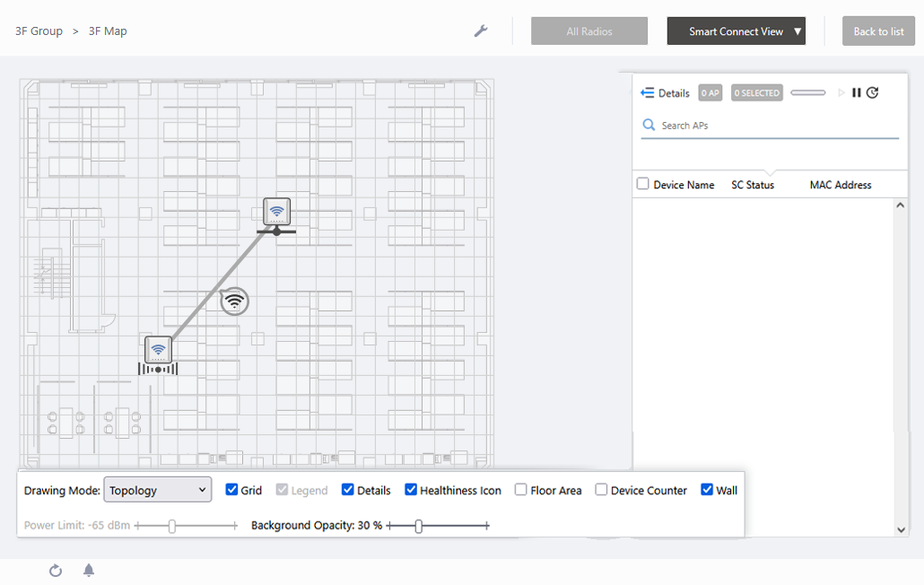Collapse the Details panel using arrow icon
Screen dimensions: 924x585
647,93
